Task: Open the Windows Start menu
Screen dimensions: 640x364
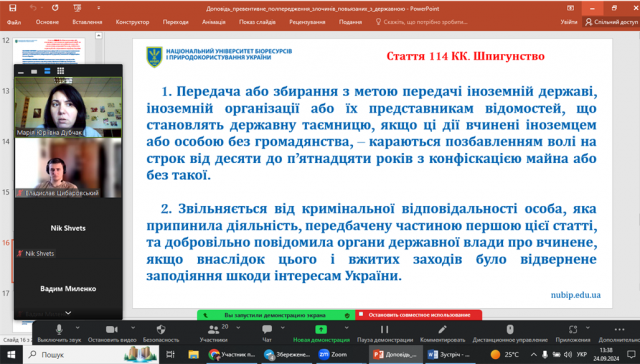Action: [11, 355]
